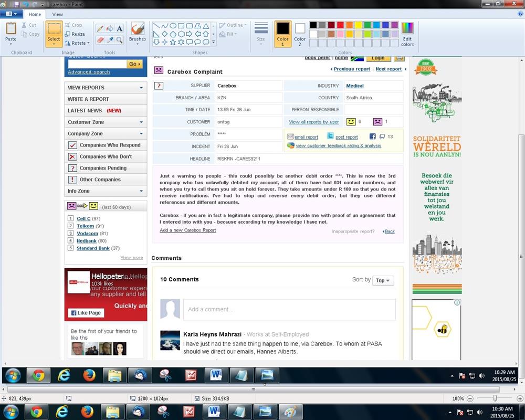Click the Brushes tool icon
The image size is (525, 420).
137,28
